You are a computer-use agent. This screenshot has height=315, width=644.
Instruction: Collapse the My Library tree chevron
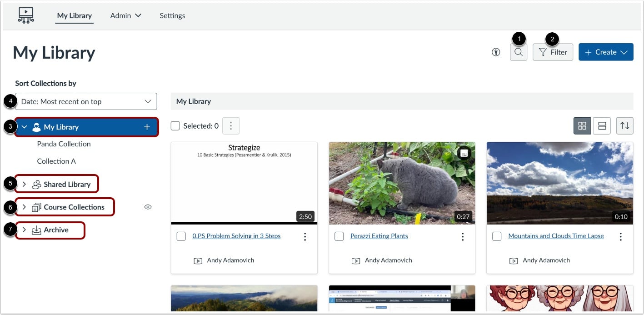click(24, 127)
